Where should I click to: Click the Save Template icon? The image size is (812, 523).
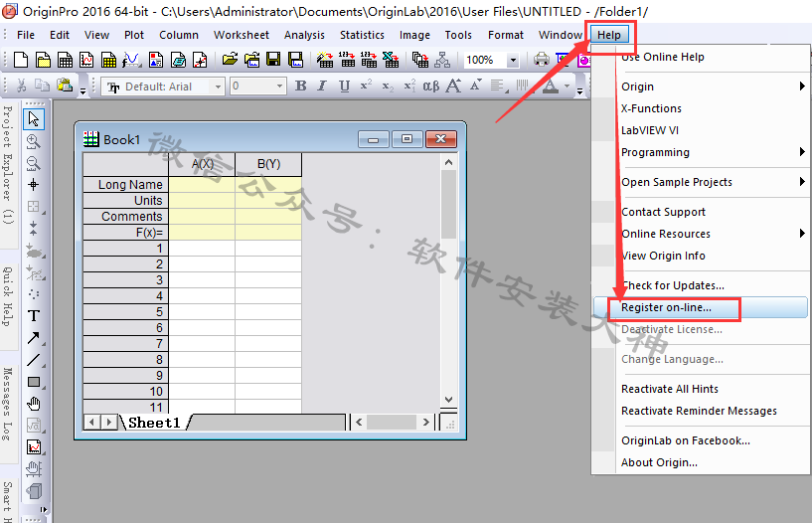coord(296,60)
